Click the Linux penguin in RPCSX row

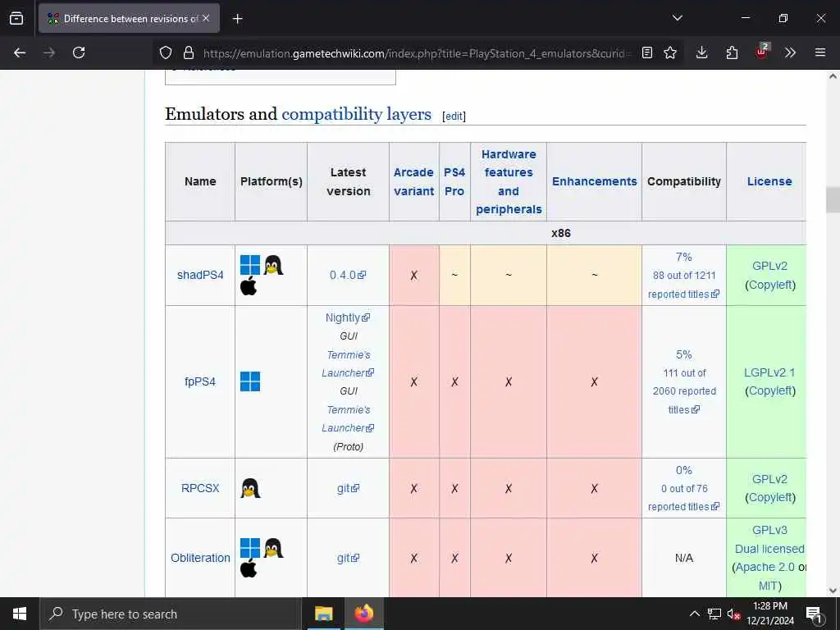(x=250, y=488)
